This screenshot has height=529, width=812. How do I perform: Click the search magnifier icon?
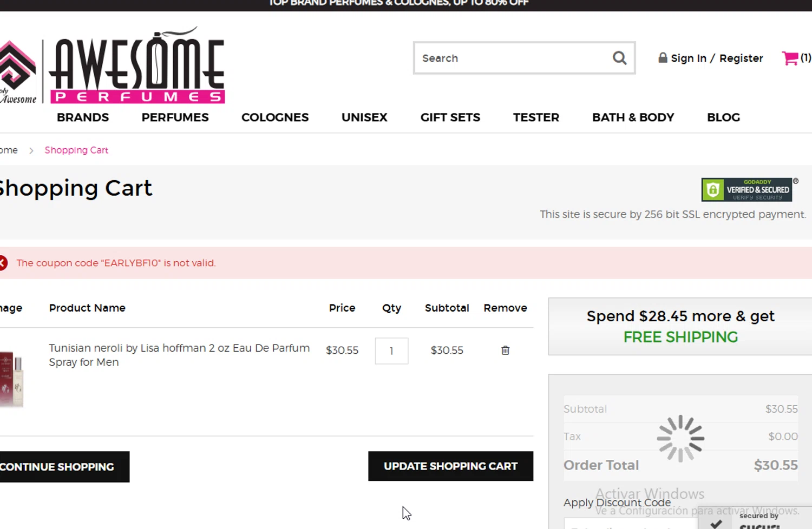tap(619, 58)
